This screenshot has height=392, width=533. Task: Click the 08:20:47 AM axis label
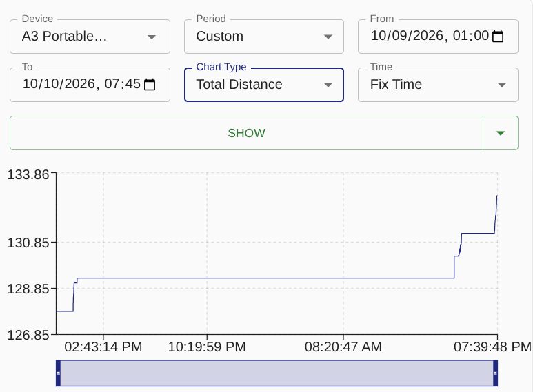343,347
